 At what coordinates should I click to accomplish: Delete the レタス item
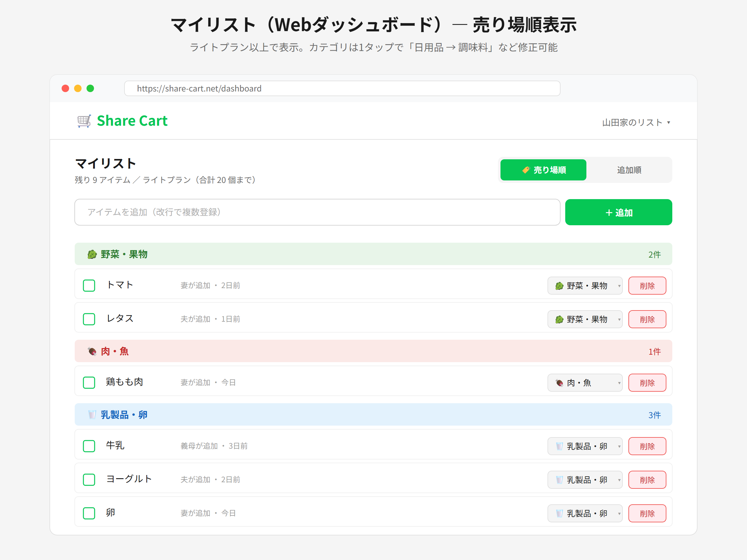647,319
